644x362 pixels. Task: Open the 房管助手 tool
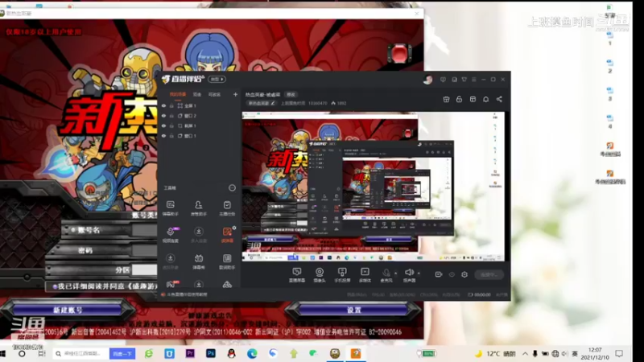[198, 208]
